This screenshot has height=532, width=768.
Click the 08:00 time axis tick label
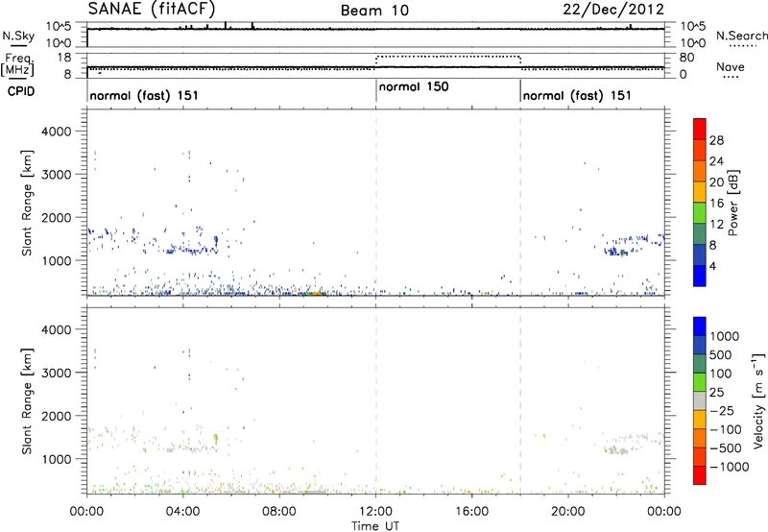tap(279, 512)
